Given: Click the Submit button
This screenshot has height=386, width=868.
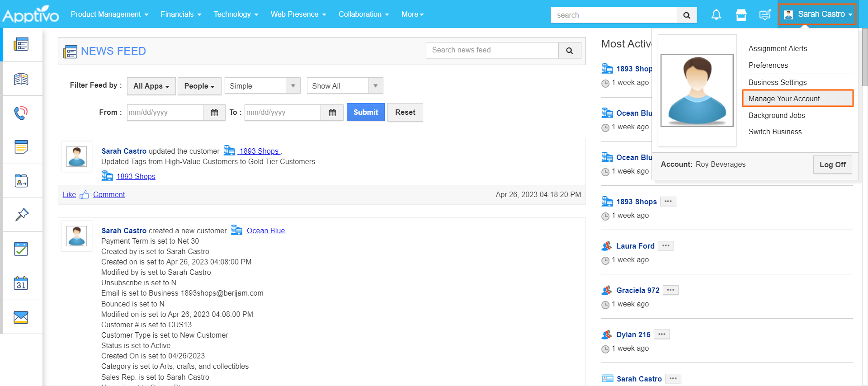Looking at the screenshot, I should (x=366, y=112).
